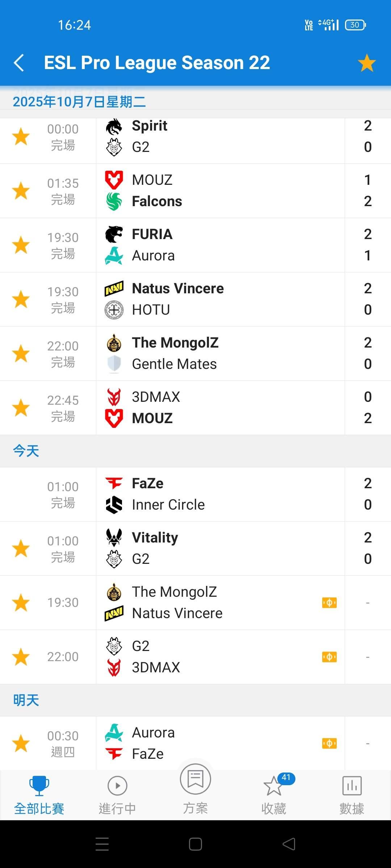Remove favorite from 3DMAX vs MOUZ match
391x868 pixels.
click(21, 408)
